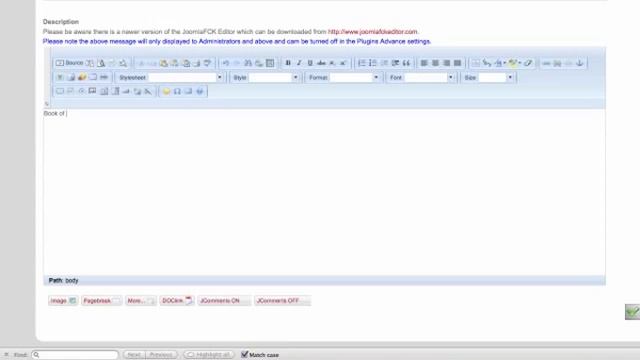The height and width of the screenshot is (360, 640).
Task: Click in the Find search field
Action: click(75, 355)
